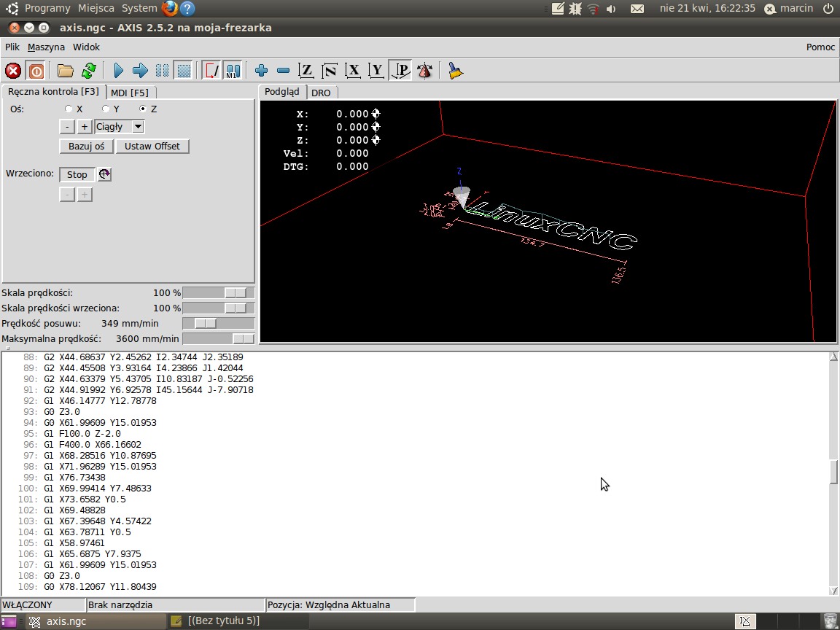Open the marcin user menu
Screen dimensions: 840x630
788,8
